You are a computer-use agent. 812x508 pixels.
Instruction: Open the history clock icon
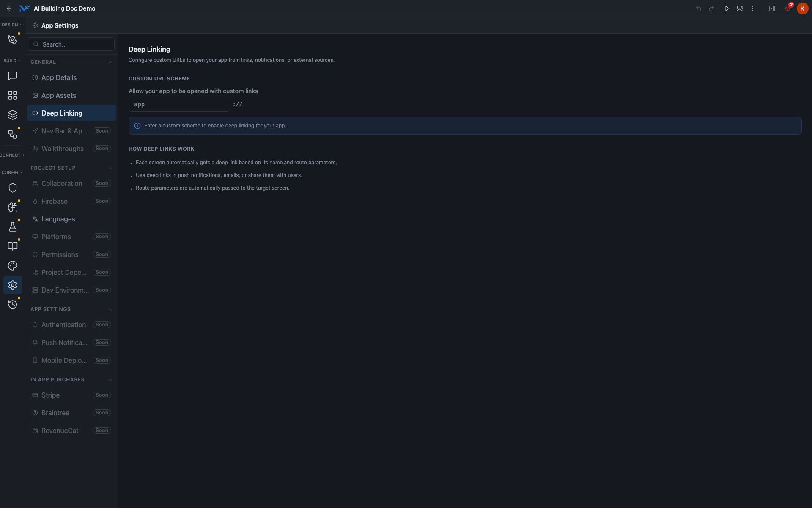[13, 305]
